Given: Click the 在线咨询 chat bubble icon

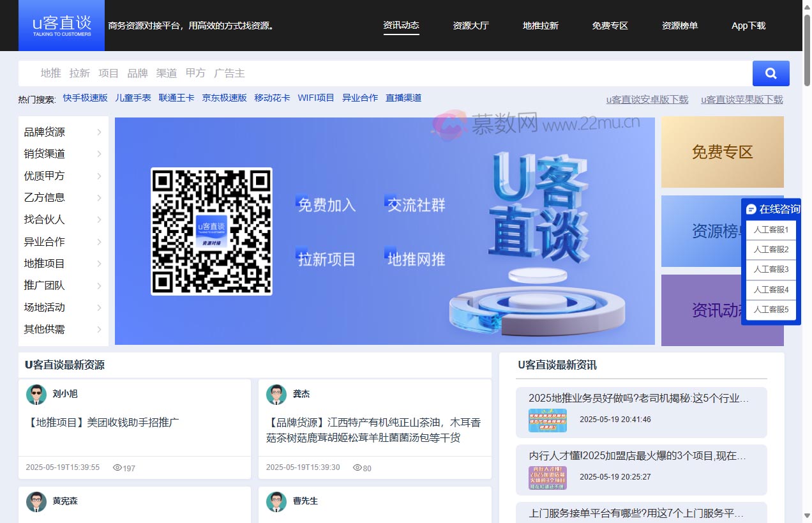Looking at the screenshot, I should [751, 208].
